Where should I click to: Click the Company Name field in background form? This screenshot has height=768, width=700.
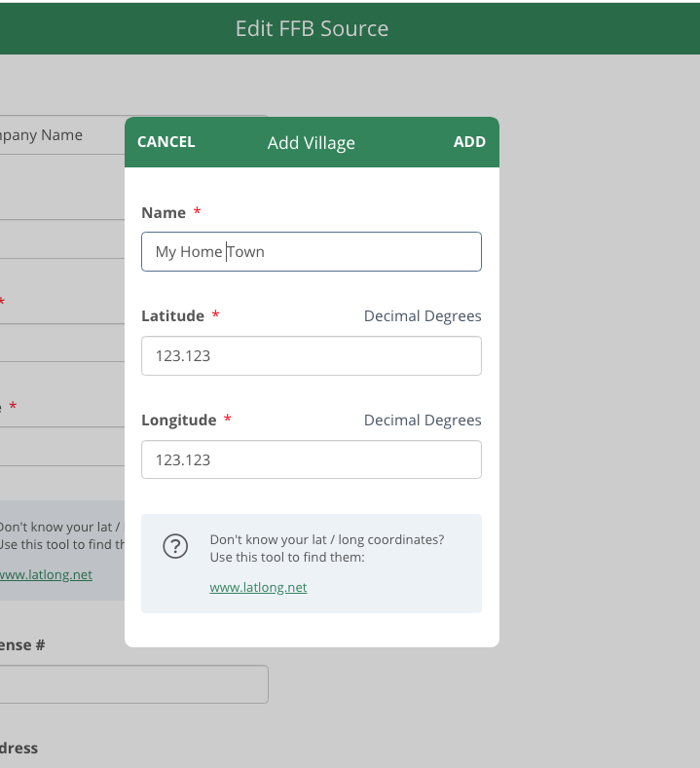point(62,135)
